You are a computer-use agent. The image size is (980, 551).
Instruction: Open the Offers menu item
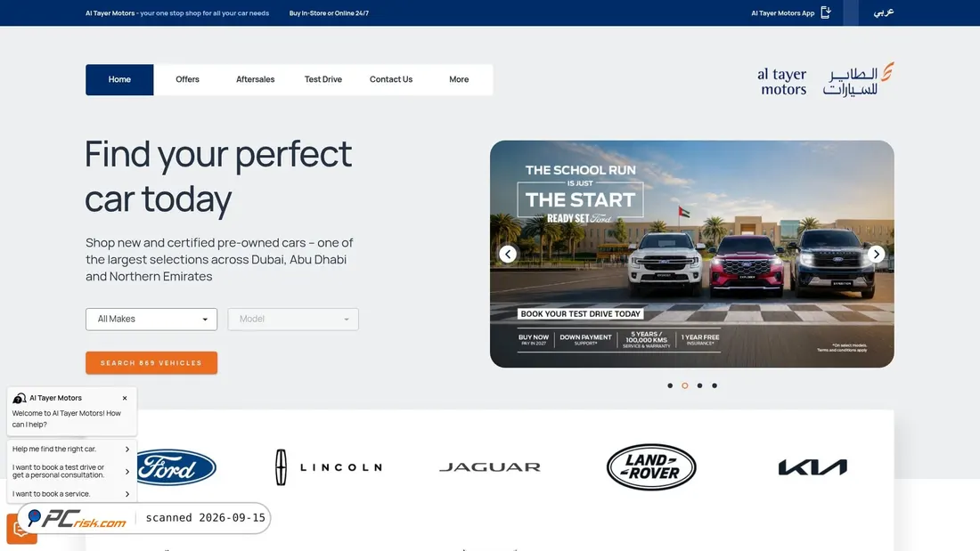click(x=187, y=79)
